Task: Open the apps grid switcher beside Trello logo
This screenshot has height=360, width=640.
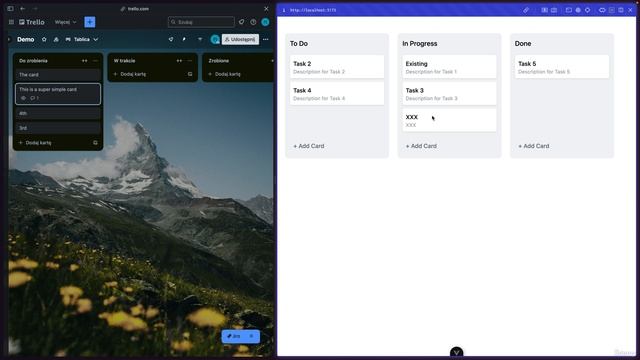Action: [11, 22]
